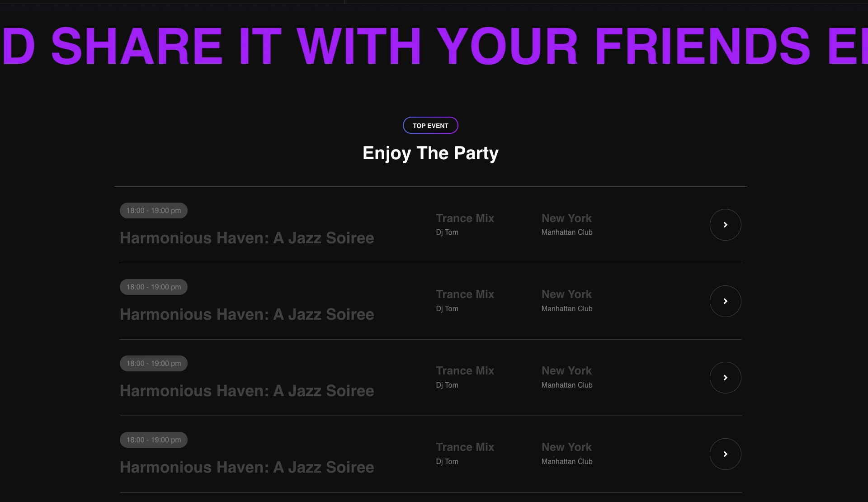Open first Harmonious Haven: A Jazz Soiree title
The height and width of the screenshot is (502, 868).
247,238
